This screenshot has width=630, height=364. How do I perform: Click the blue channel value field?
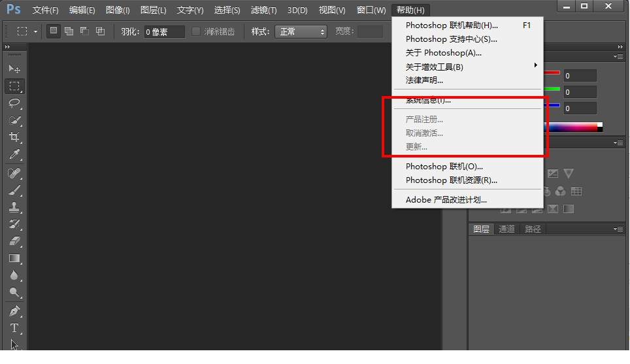pos(580,108)
